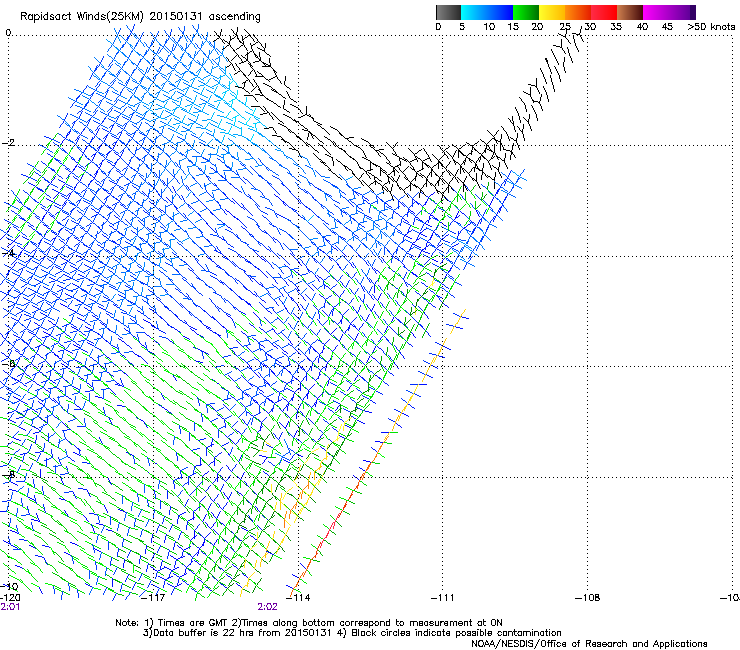Click the -111 longitude axis label
This screenshot has height=650, width=740.
(443, 598)
